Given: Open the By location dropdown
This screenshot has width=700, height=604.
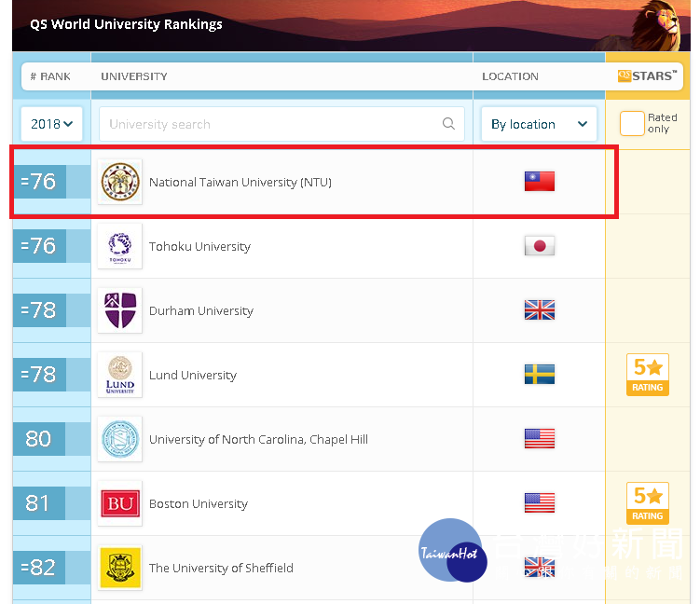Looking at the screenshot, I should coord(539,124).
